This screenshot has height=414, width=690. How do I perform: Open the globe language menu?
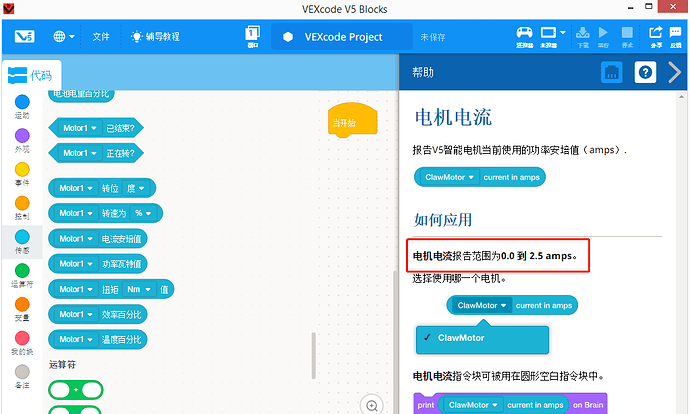coord(64,37)
